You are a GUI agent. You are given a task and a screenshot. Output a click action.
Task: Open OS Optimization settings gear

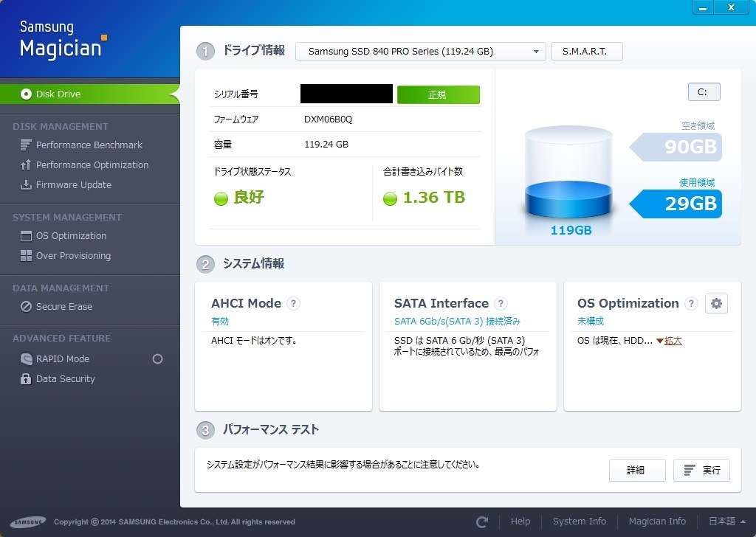click(x=716, y=303)
